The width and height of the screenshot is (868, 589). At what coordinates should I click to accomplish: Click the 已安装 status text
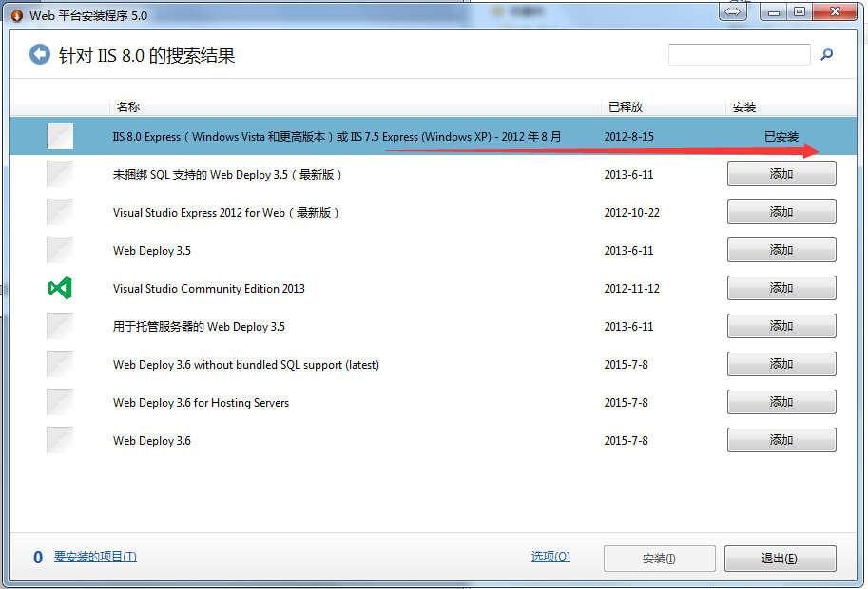[x=781, y=137]
